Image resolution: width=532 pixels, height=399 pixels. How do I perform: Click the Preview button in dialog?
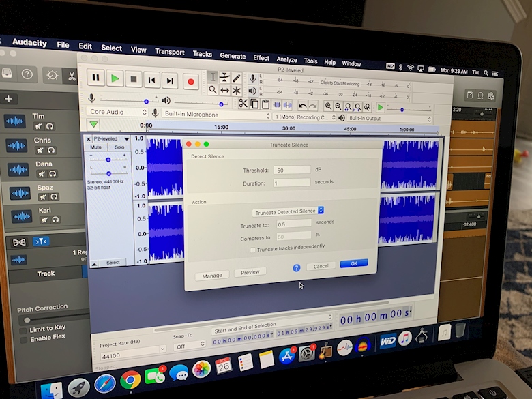[250, 272]
